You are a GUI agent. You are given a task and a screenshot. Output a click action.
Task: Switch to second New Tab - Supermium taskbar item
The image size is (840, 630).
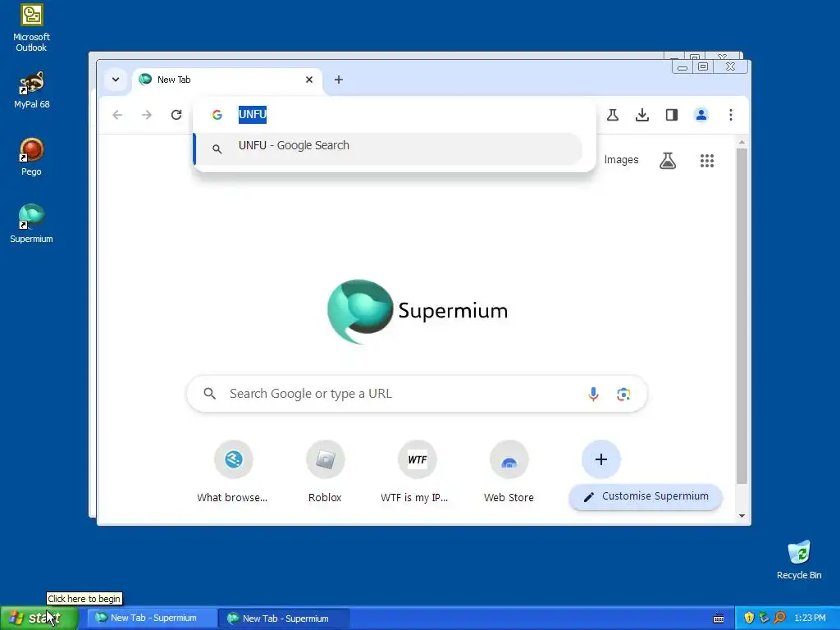pos(283,619)
